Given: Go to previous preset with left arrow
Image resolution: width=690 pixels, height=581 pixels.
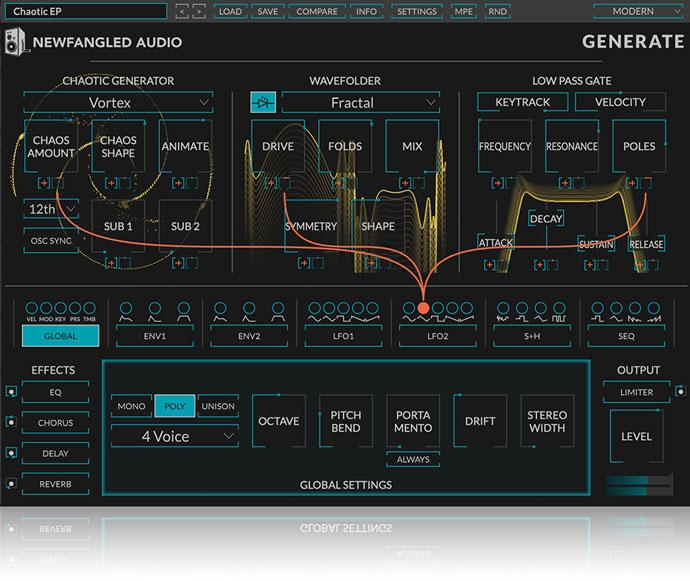Looking at the screenshot, I should tap(180, 12).
